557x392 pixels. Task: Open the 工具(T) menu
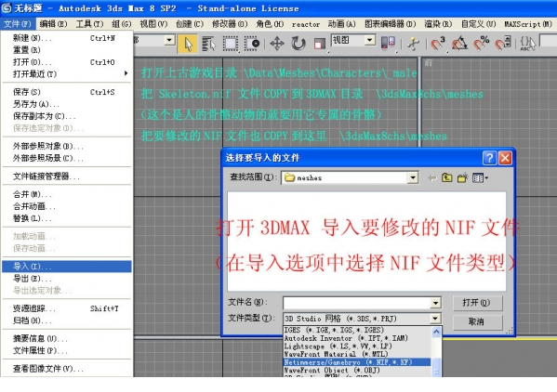click(x=89, y=24)
